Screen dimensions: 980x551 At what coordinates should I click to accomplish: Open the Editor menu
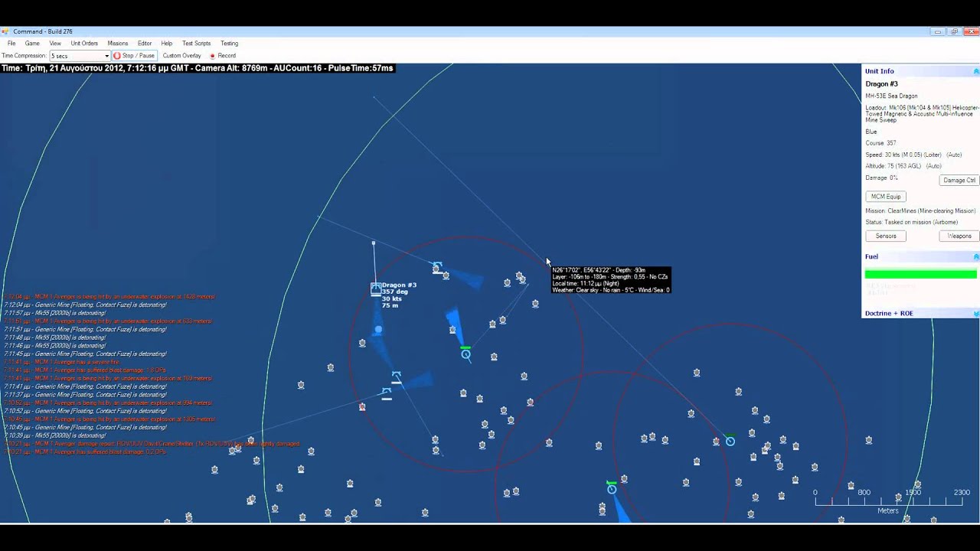tap(145, 44)
